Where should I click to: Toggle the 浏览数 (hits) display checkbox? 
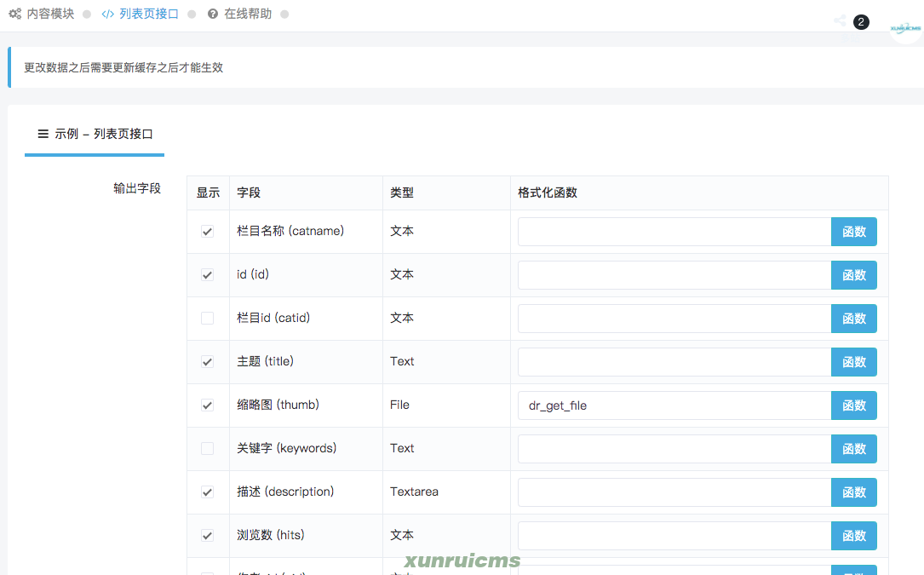[x=208, y=536]
